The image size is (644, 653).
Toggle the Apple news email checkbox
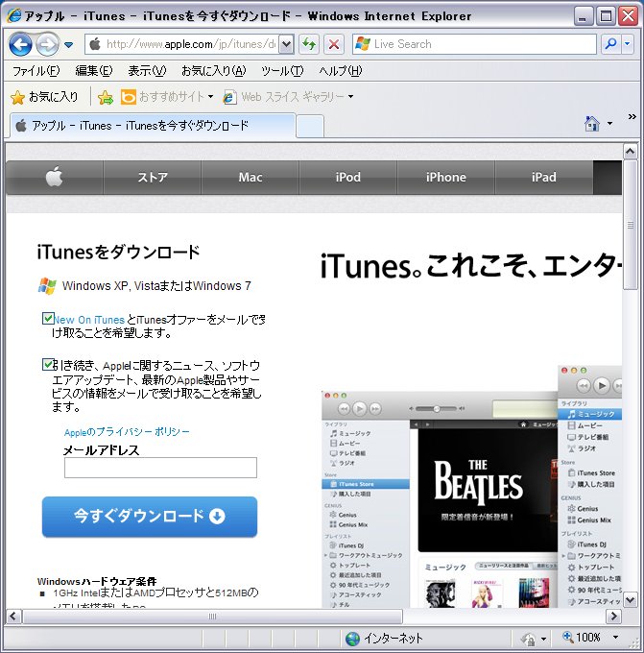(x=48, y=364)
